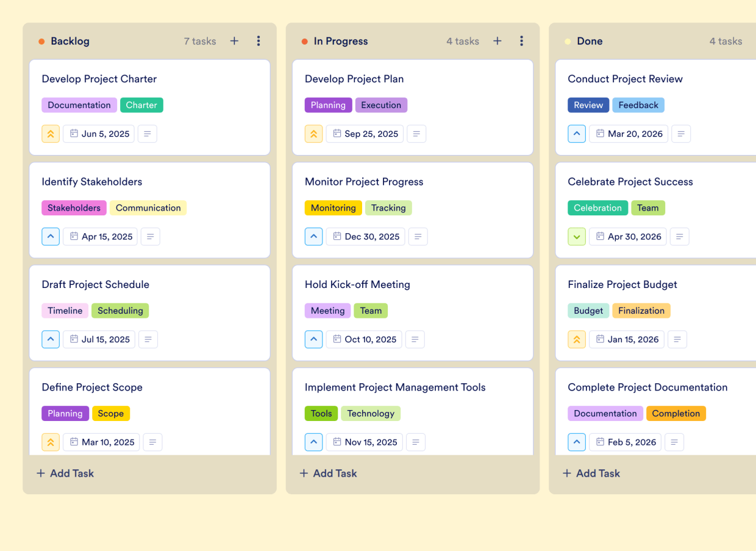Open the Implement Project Management Tools card
Image resolution: width=756 pixels, height=551 pixels.
tap(396, 387)
